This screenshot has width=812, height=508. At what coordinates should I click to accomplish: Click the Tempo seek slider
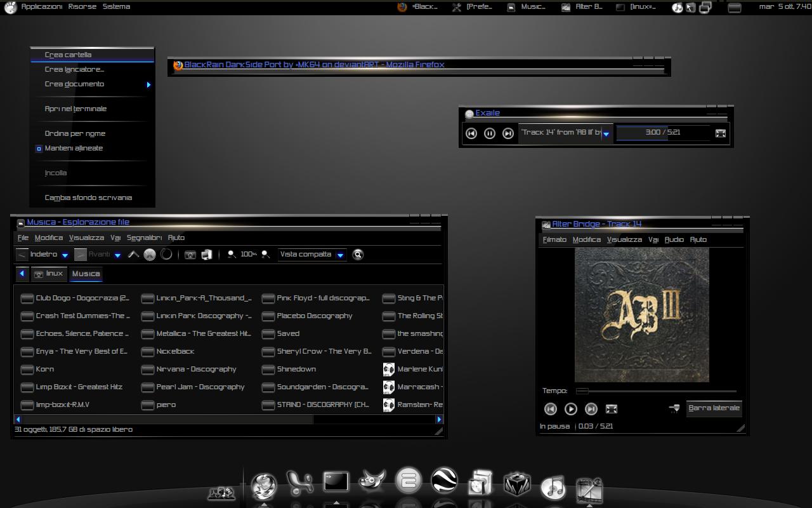point(656,391)
